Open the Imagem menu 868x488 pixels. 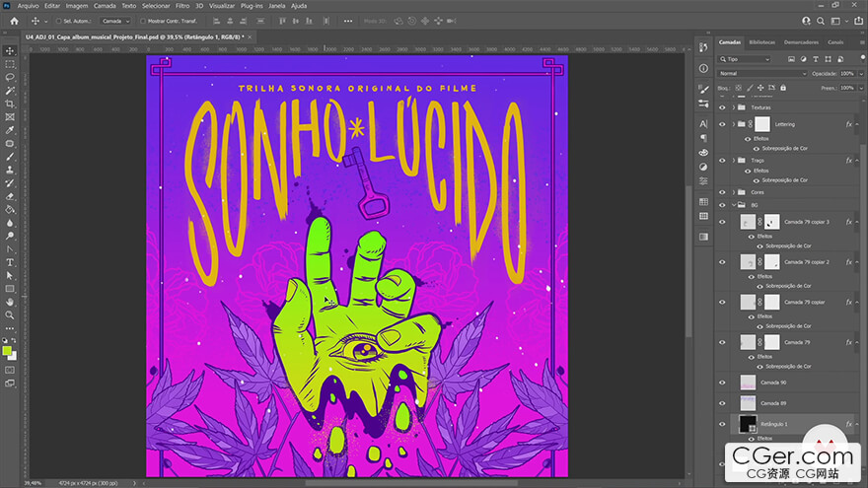coord(77,6)
